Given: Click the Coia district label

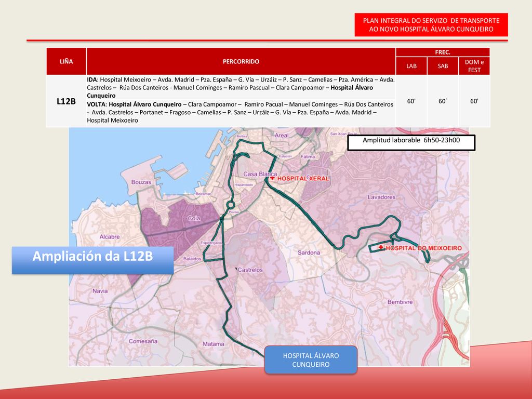Looking at the screenshot, I should tap(194, 218).
